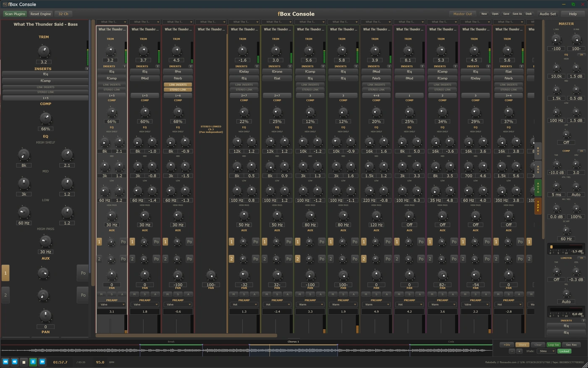Viewport: 588px width, 368px height.
Task: Click the green pause transport button
Action: click(x=33, y=362)
